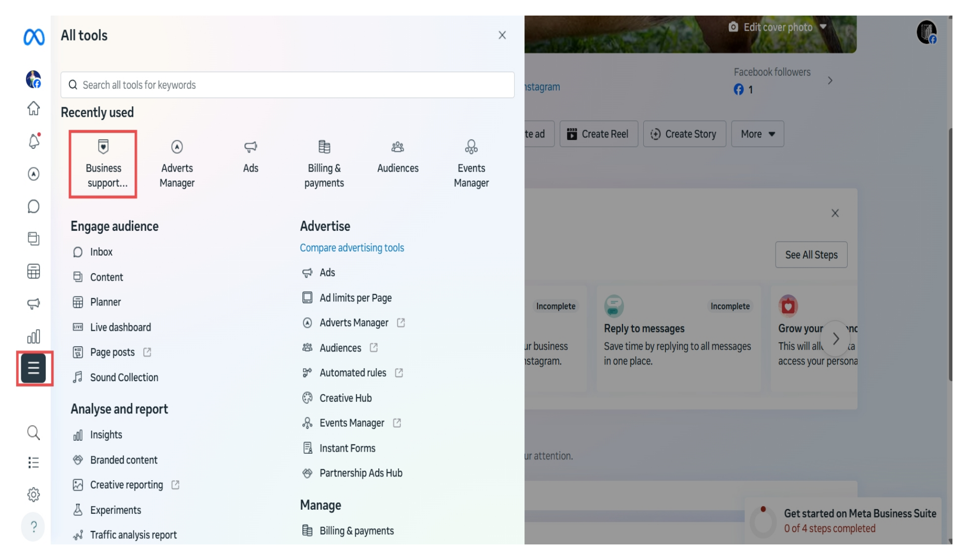
Task: Open Creative Hub tool
Action: tap(337, 398)
